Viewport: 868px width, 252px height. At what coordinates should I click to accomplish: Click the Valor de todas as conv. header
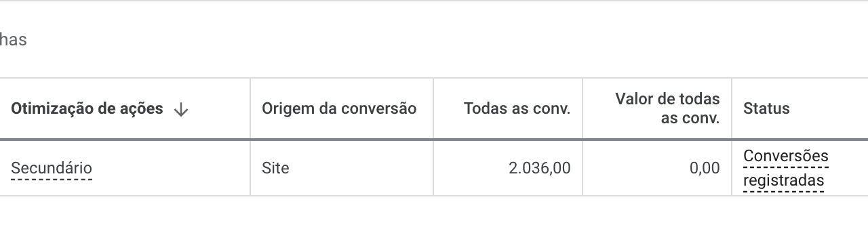tap(667, 108)
